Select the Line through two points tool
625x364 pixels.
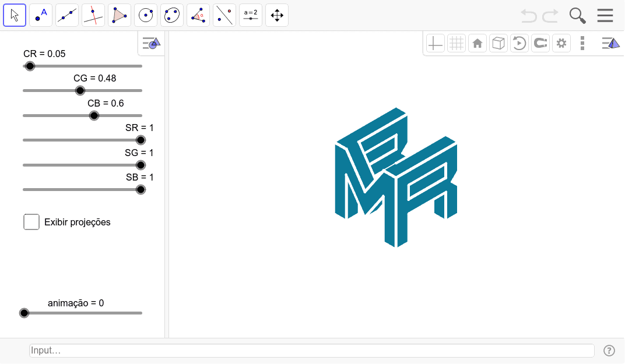tap(67, 15)
